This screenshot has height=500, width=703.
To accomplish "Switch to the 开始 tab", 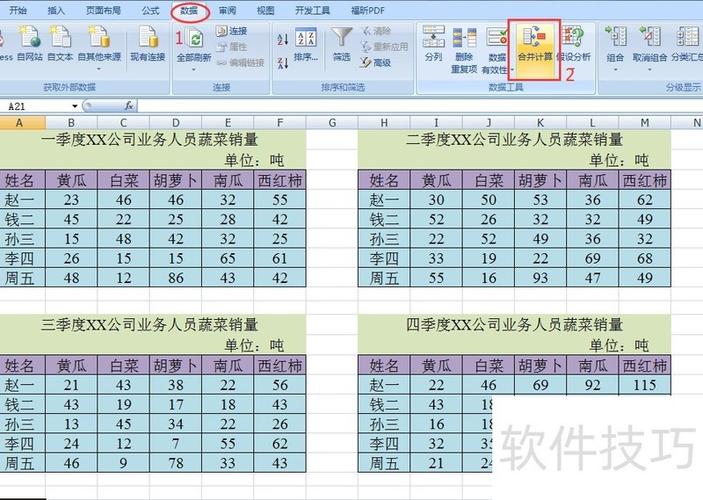I will point(18,10).
